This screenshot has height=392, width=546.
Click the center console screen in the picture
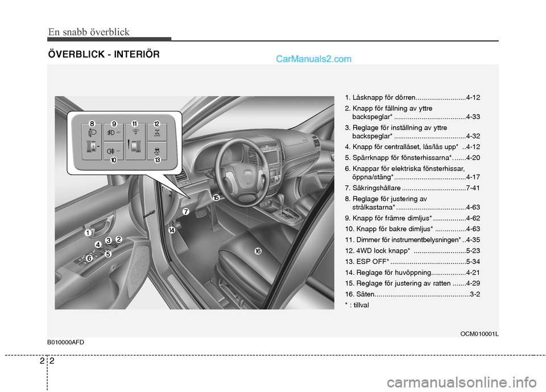click(x=270, y=158)
